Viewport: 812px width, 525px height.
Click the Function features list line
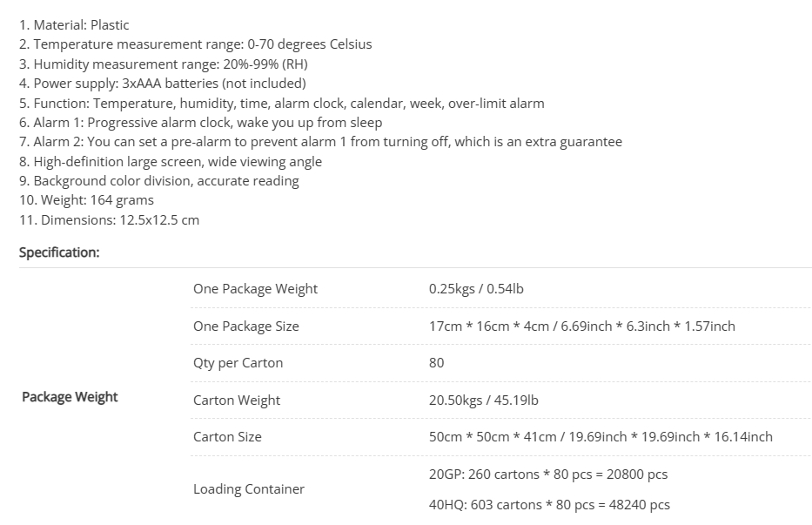pos(282,103)
